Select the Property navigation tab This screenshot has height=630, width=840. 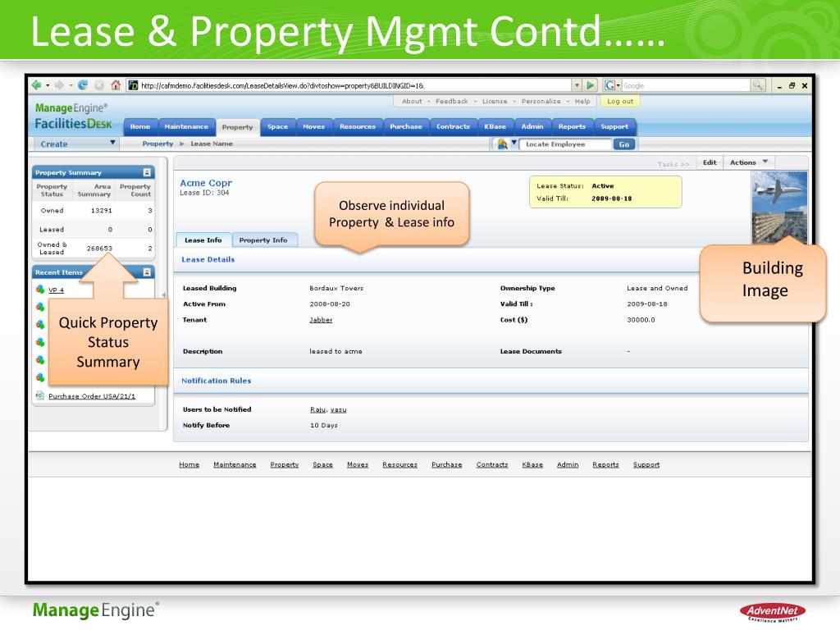[237, 127]
